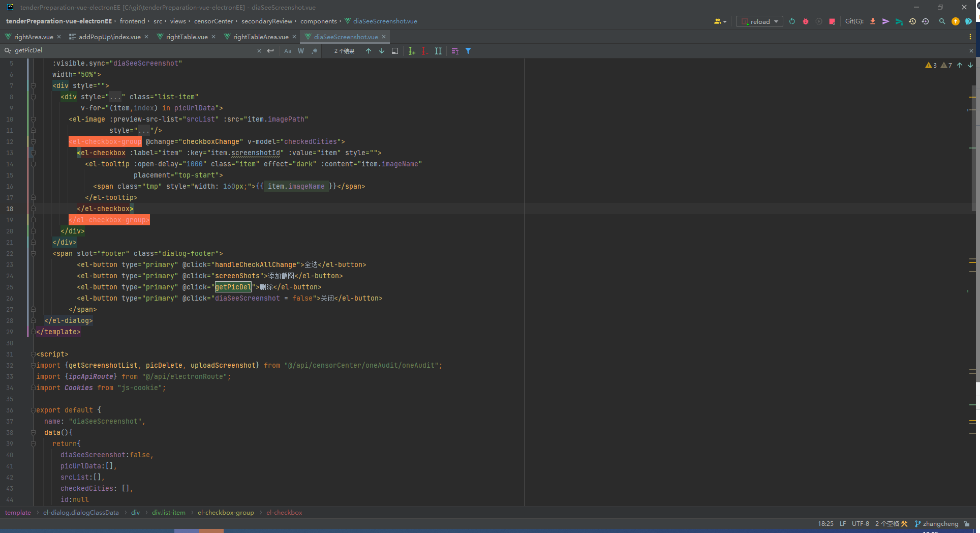Collapse the script tag fold on line 31

(33, 354)
